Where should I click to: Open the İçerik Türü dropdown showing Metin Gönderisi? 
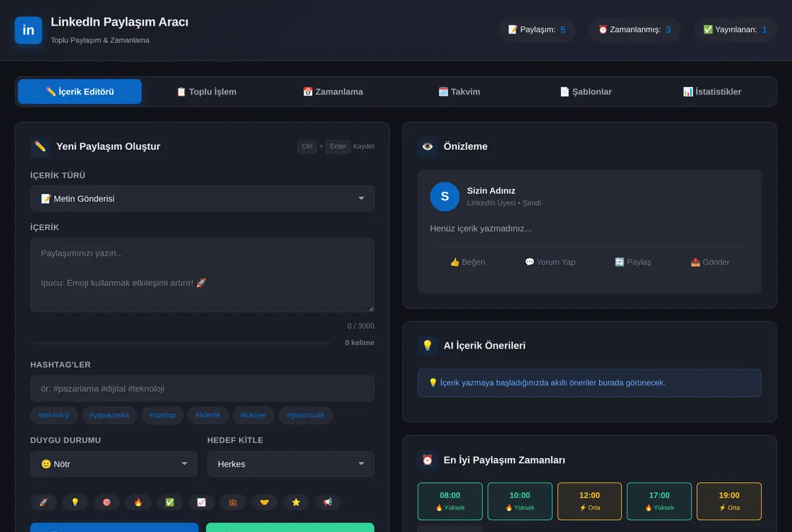pyautogui.click(x=202, y=198)
